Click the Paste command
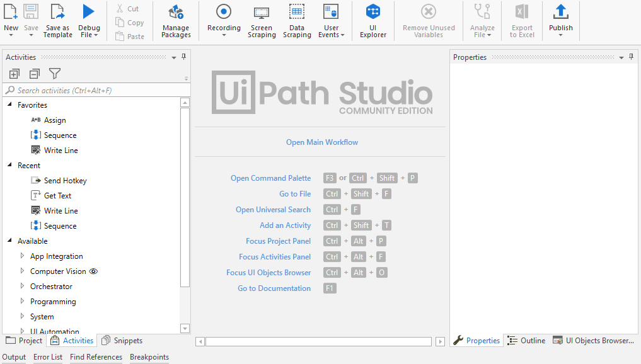The width and height of the screenshot is (641, 364). 130,37
